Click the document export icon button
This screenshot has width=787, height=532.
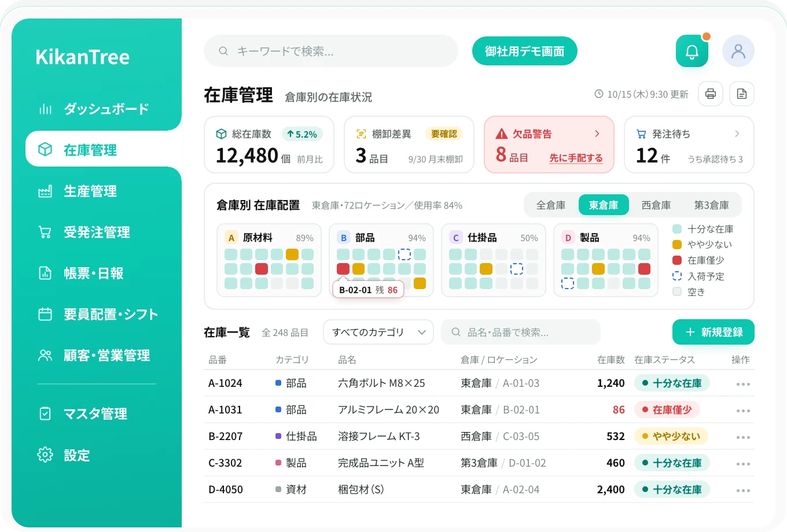742,94
